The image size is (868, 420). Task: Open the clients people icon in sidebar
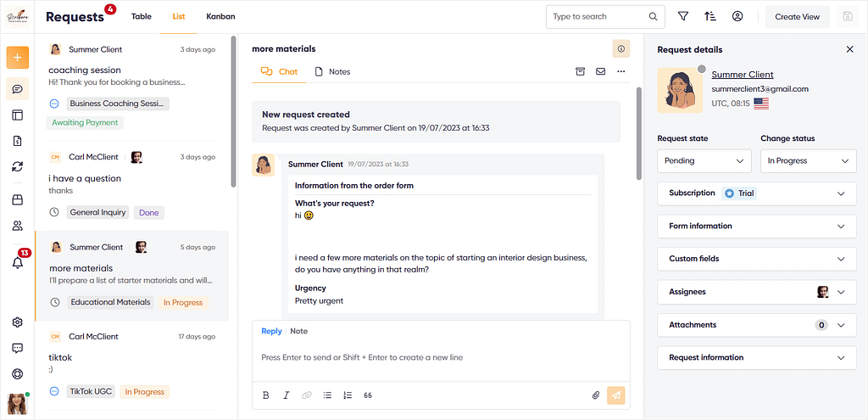pyautogui.click(x=18, y=226)
